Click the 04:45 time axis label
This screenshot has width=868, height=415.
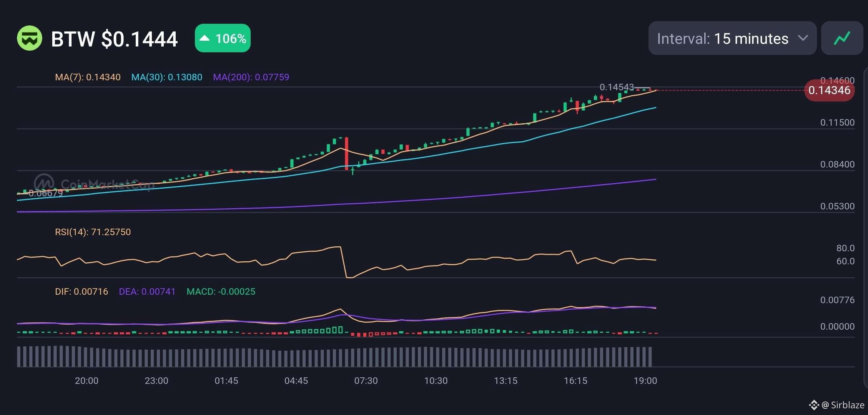tap(296, 381)
